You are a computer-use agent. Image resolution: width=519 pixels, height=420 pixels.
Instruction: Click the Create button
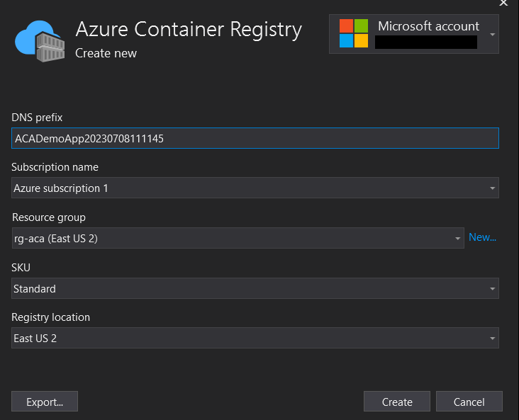[x=397, y=402]
